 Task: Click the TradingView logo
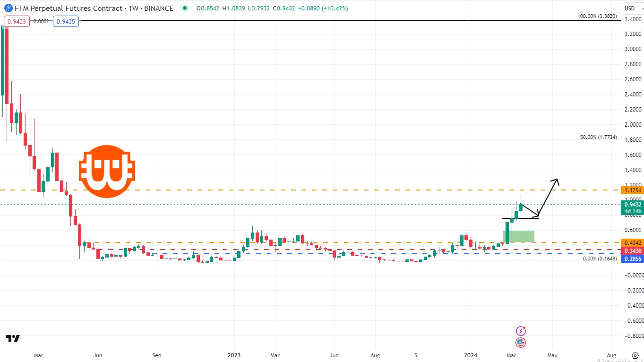click(x=13, y=338)
